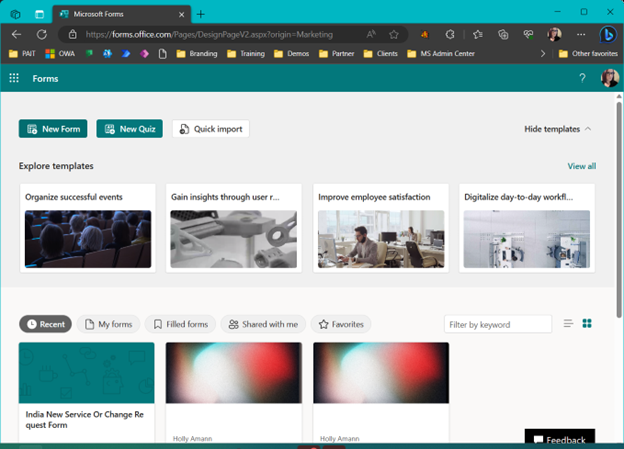Click the Filter by keyword field
Screen dimensions: 624x449
(x=498, y=324)
